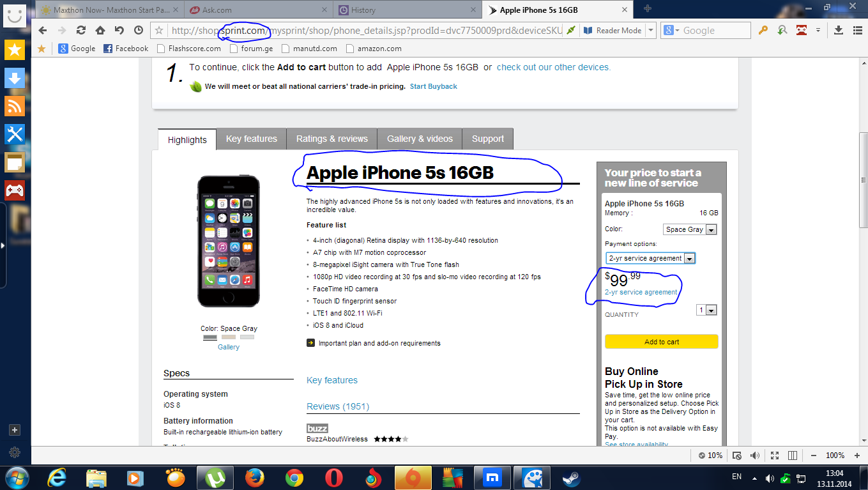Image resolution: width=868 pixels, height=490 pixels.
Task: Open the Quantity dropdown
Action: click(x=706, y=310)
